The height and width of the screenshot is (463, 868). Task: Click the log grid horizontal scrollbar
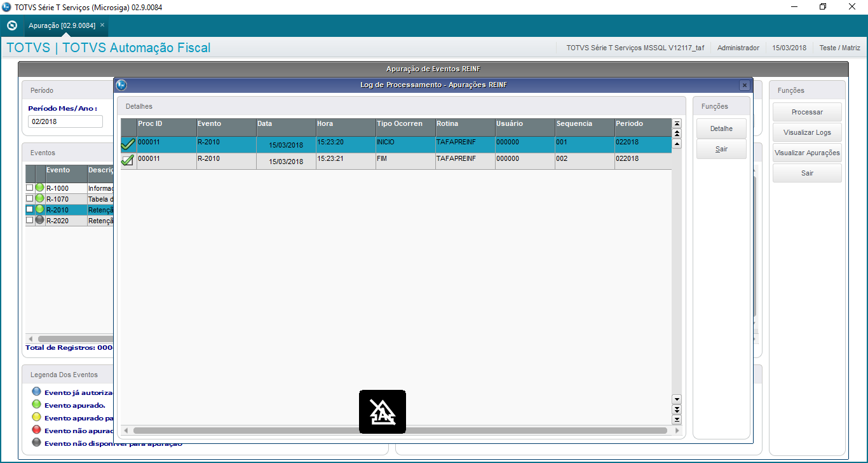tap(400, 431)
